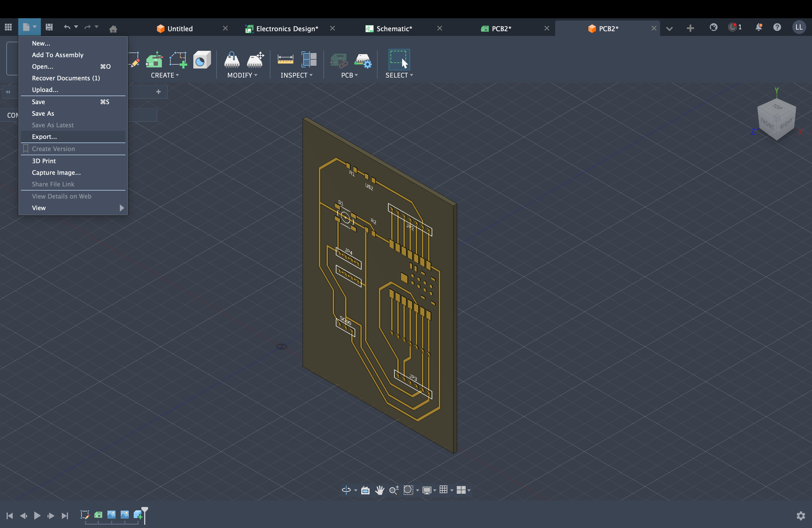Select the Zoom tool
Image resolution: width=812 pixels, height=528 pixels.
point(394,490)
